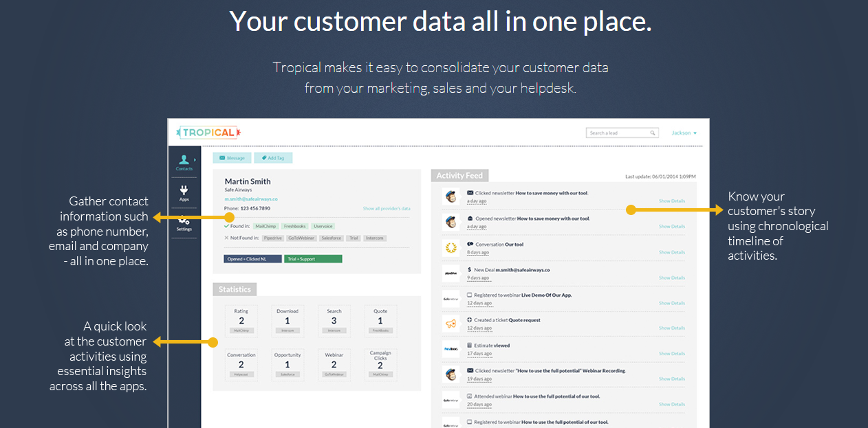Screen dimensions: 868x428
Task: Click the Add Tag button
Action: [273, 158]
